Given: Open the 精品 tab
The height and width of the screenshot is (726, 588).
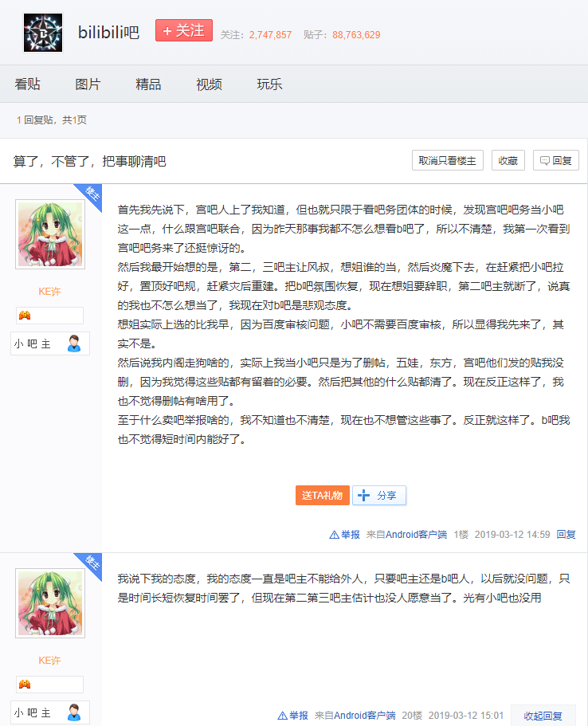Looking at the screenshot, I should tap(148, 84).
